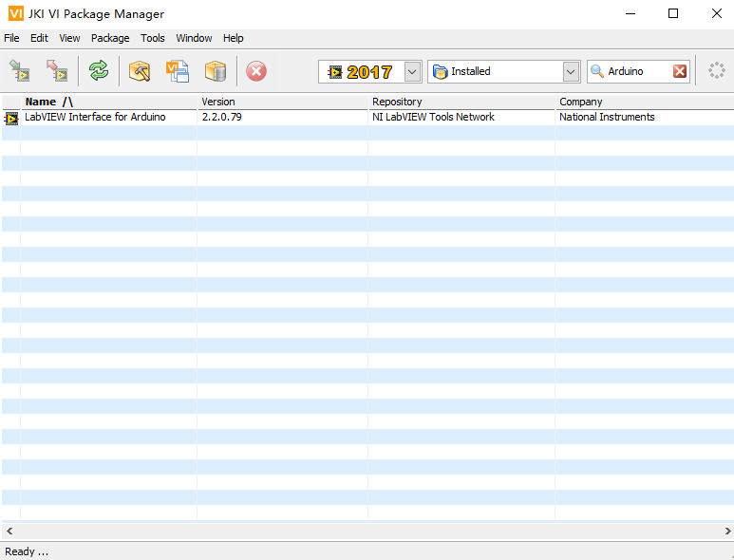
Task: Open the Window menu
Action: 194,38
